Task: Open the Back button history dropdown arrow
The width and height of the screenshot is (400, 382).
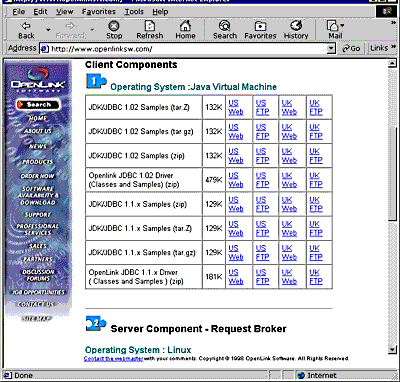Action: [48, 30]
